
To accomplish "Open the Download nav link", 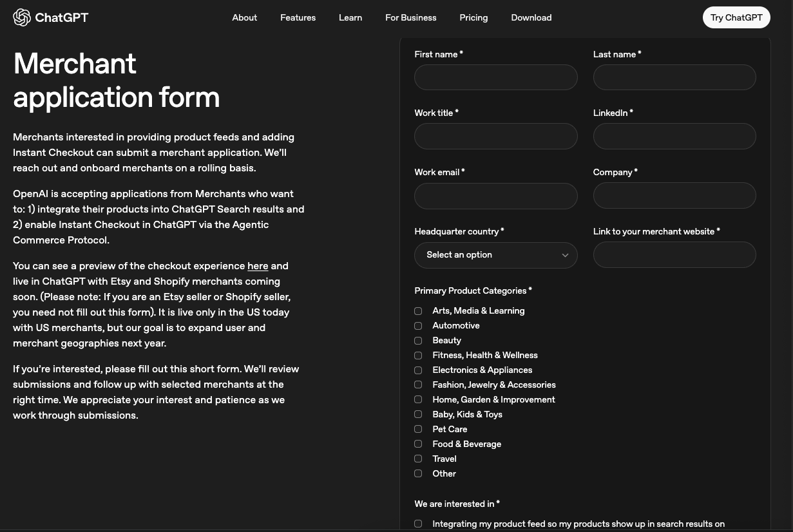I will 531,17.
